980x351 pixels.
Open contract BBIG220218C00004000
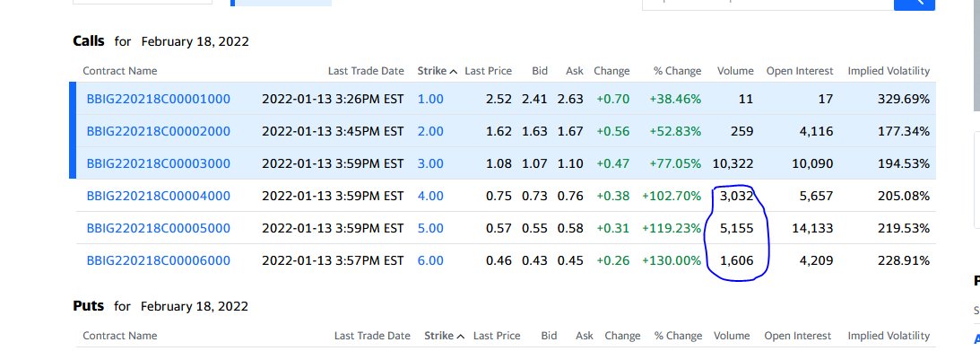pyautogui.click(x=158, y=196)
